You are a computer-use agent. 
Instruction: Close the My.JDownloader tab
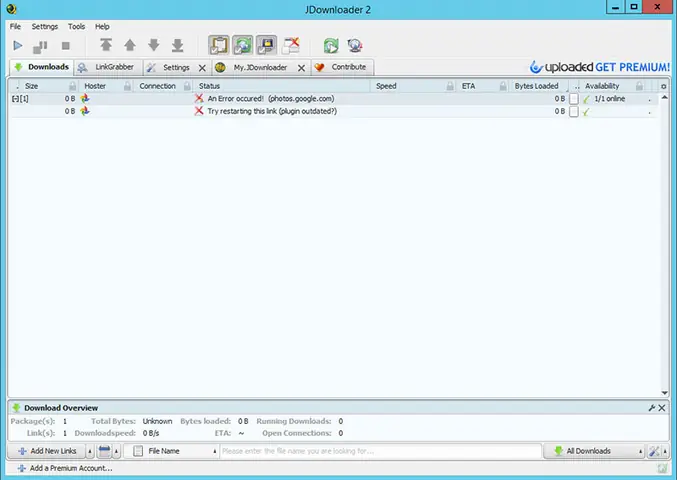(301, 68)
